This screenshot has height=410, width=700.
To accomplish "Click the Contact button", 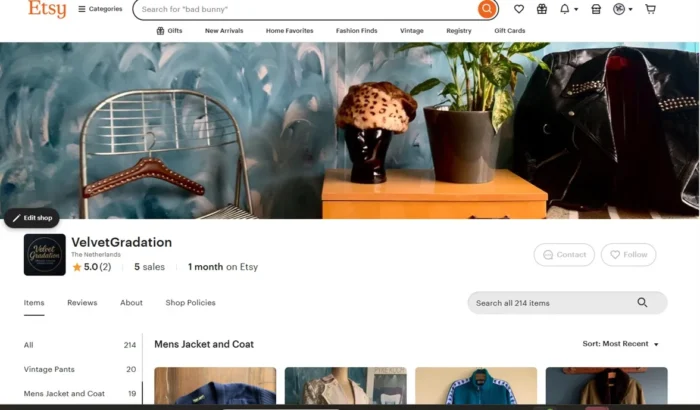I will [x=564, y=255].
